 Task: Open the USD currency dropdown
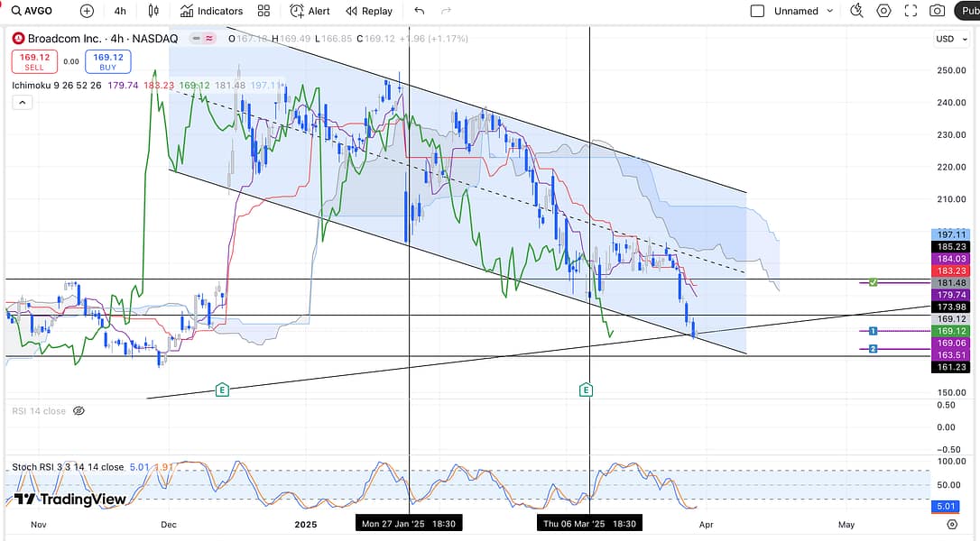pyautogui.click(x=950, y=39)
